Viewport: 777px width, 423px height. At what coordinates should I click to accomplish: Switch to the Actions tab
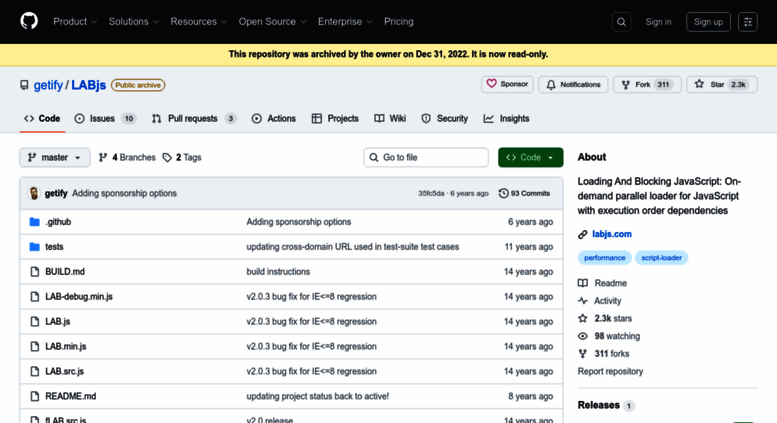274,118
